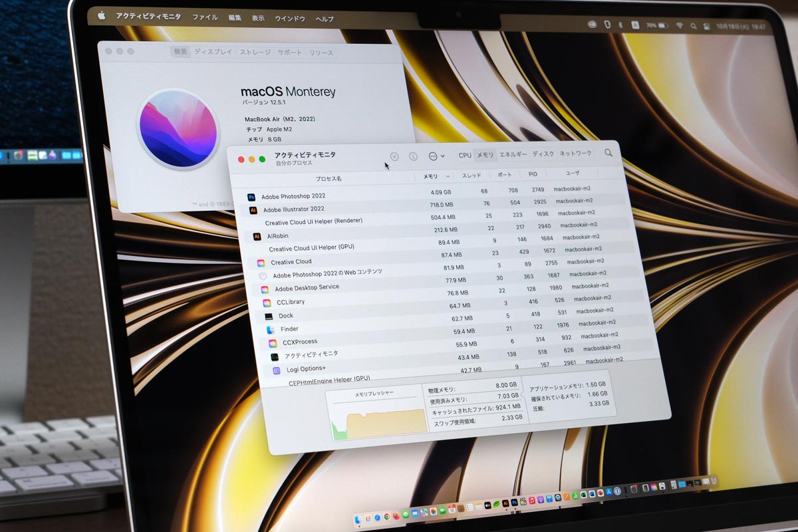Select ストレージ tab in About This Mac
This screenshot has height=532, width=798.
255,52
